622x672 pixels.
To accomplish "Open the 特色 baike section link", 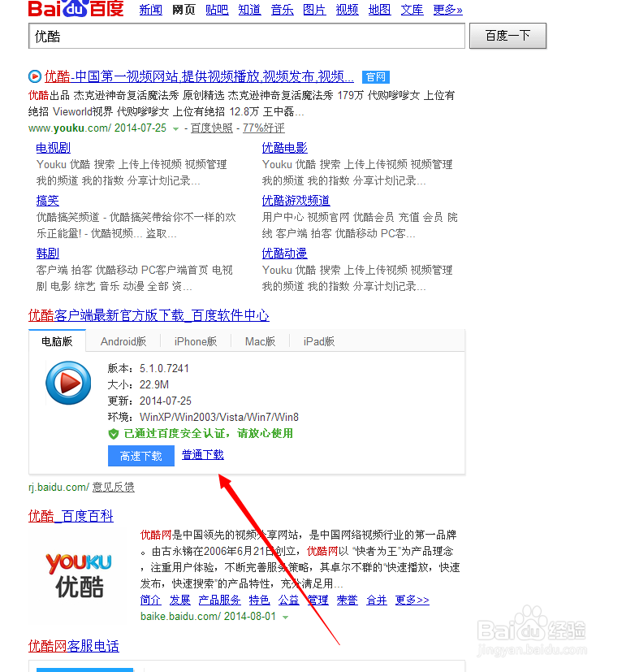I will pyautogui.click(x=260, y=600).
